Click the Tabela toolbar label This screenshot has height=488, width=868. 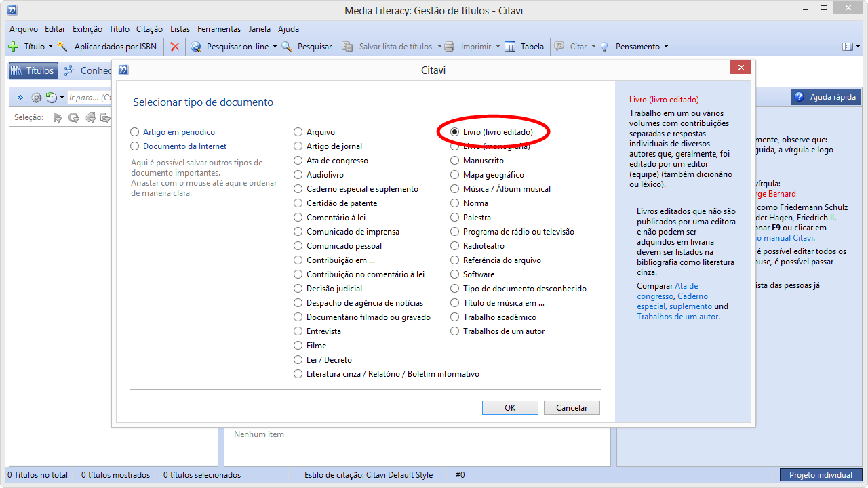coord(532,47)
